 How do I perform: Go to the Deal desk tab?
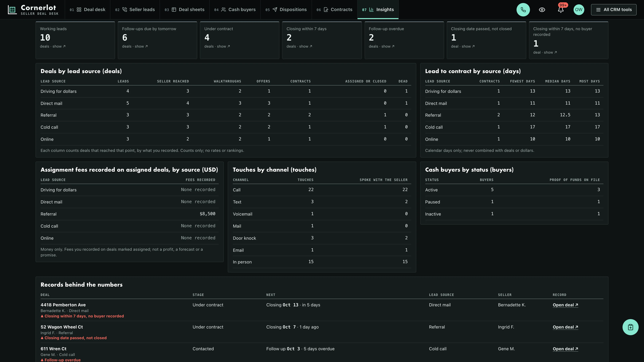pos(88,10)
